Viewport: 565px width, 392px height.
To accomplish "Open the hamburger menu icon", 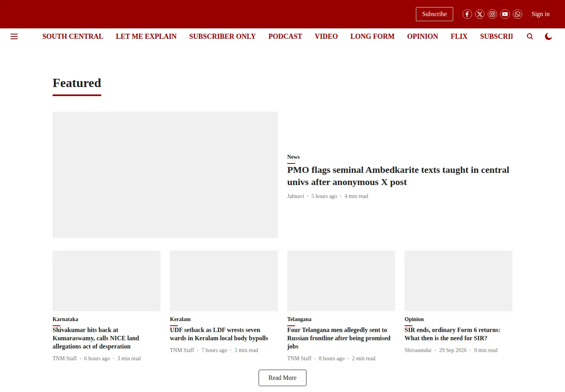I will pos(14,36).
